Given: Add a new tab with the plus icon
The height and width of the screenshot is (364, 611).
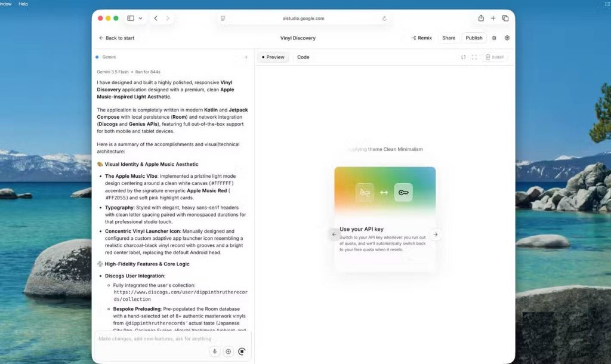Looking at the screenshot, I should [x=493, y=18].
